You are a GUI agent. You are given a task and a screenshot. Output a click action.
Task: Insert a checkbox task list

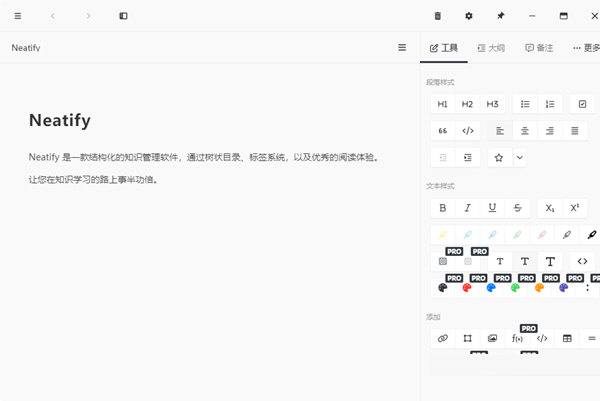pos(582,104)
